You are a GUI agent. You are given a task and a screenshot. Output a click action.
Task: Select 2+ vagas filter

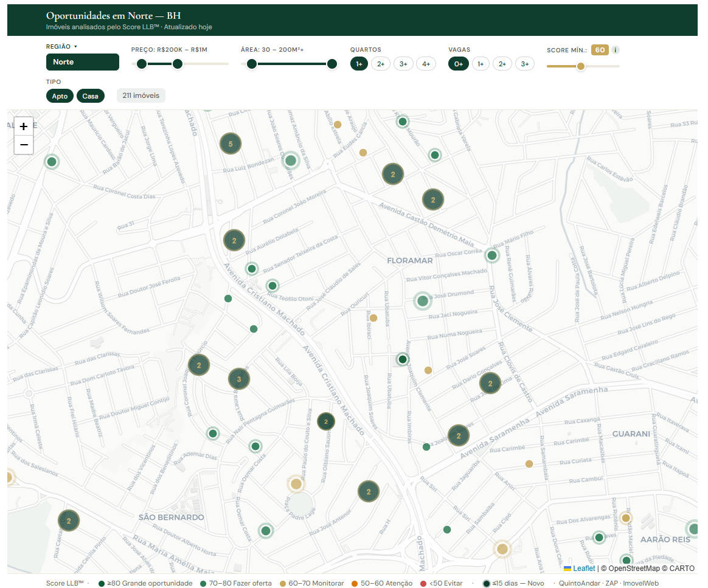tap(502, 64)
